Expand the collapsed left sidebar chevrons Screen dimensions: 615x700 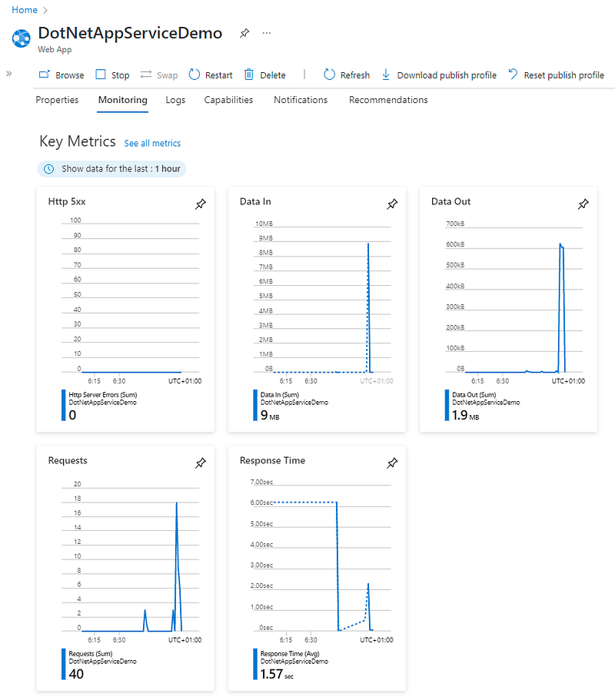point(9,74)
